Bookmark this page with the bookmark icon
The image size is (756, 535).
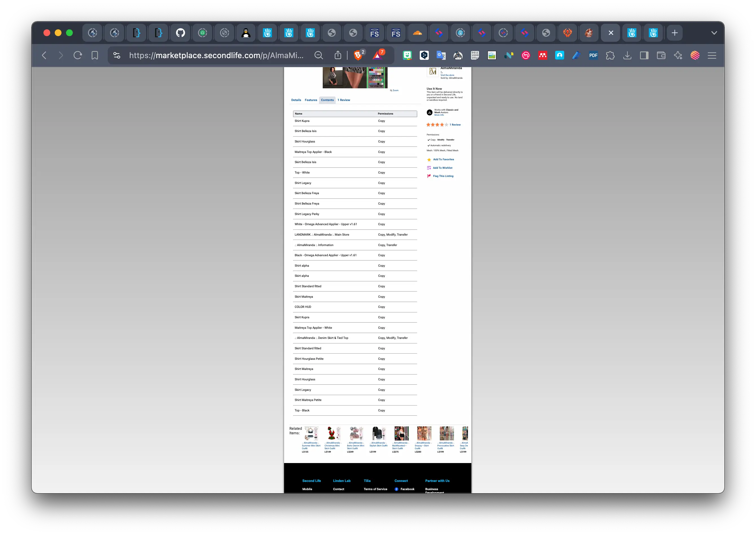pos(95,55)
